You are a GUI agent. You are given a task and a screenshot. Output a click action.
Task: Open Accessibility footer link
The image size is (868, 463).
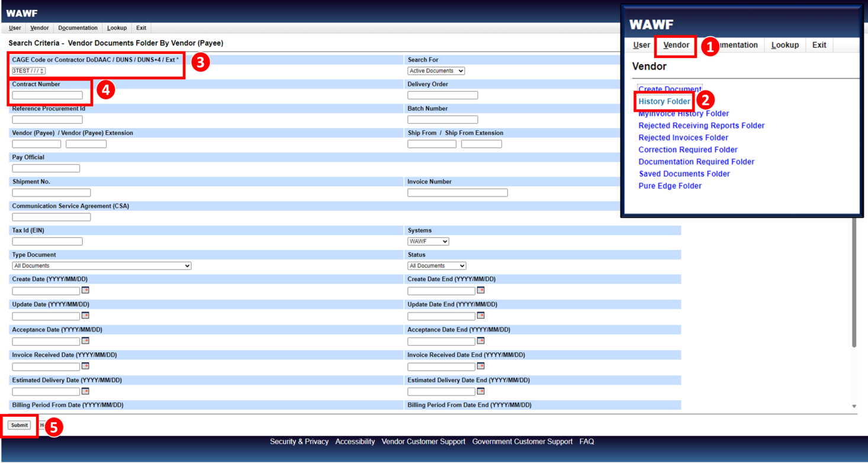click(x=355, y=442)
